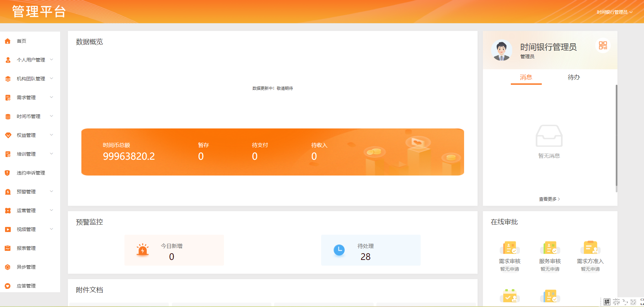The height and width of the screenshot is (307, 644).
Task: Open 违约申诉管理 in the sidebar
Action: [31, 173]
